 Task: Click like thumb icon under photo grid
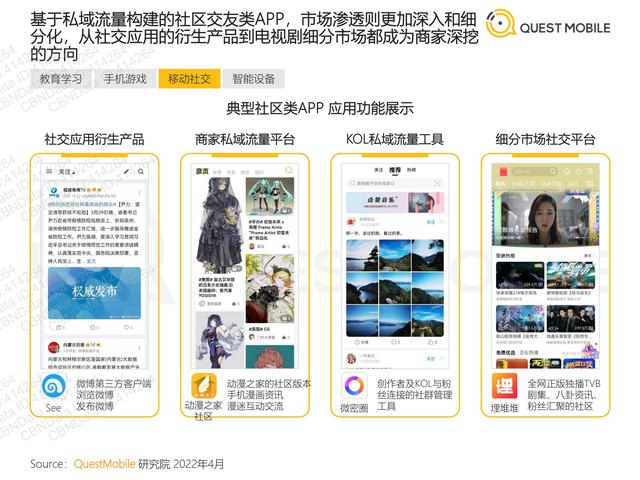tap(432, 342)
